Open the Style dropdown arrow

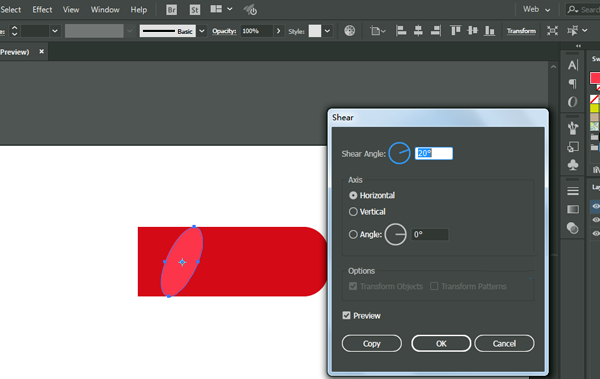327,31
